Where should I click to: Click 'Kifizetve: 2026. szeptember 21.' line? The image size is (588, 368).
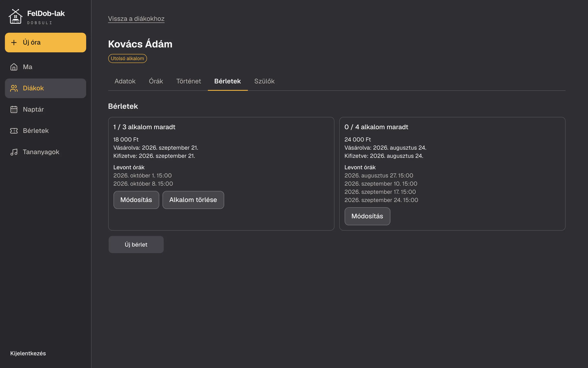coord(154,156)
